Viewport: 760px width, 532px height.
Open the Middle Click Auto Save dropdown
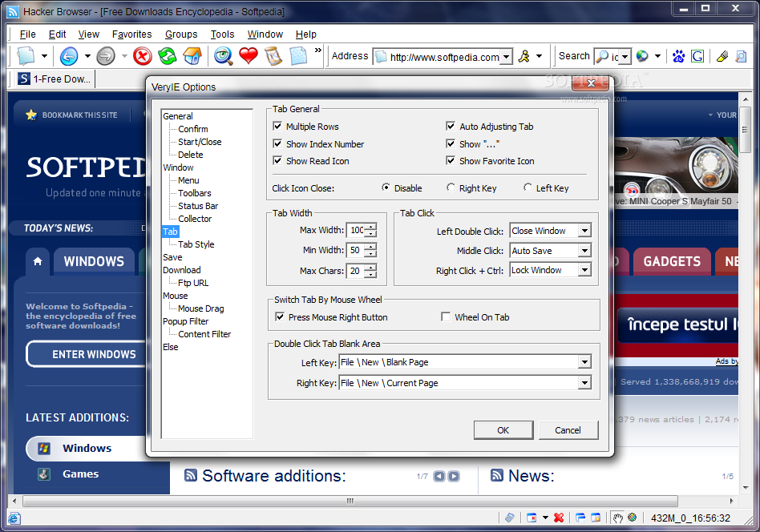pos(585,251)
